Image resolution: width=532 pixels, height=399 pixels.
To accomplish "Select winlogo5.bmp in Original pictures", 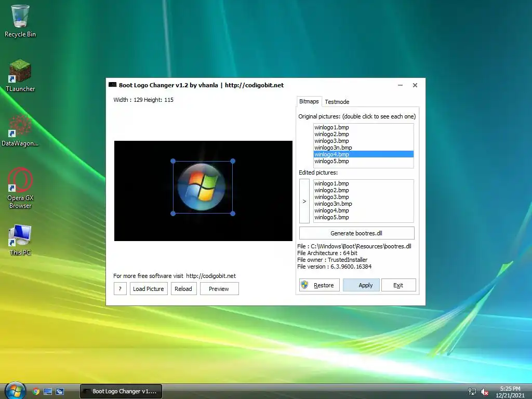I will [x=363, y=161].
